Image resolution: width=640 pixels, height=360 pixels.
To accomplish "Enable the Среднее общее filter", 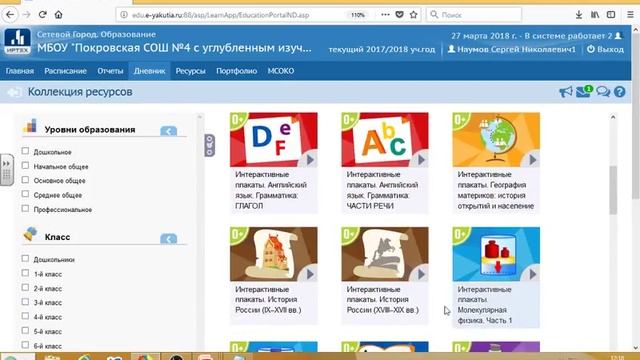I will tap(25, 194).
